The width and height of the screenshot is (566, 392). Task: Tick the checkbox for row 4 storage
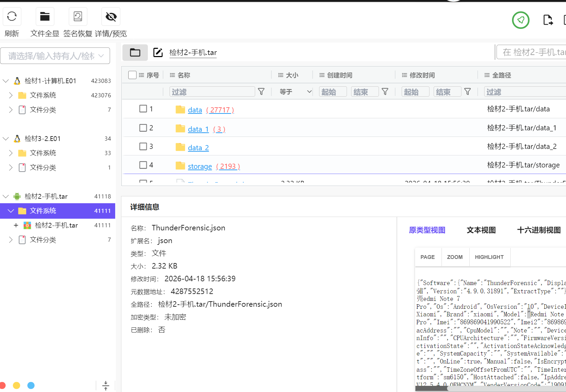click(143, 165)
